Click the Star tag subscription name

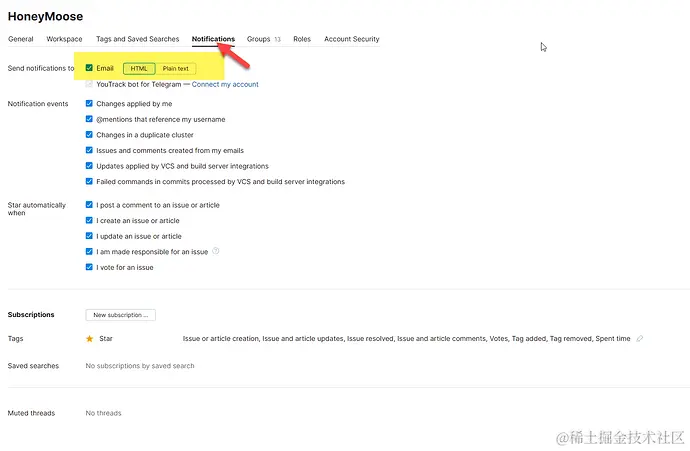106,338
